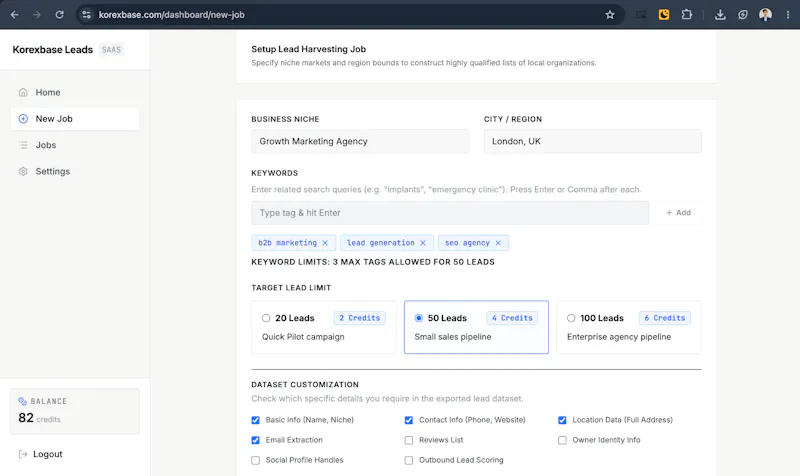Select the 50 Leads radio option

coord(418,318)
